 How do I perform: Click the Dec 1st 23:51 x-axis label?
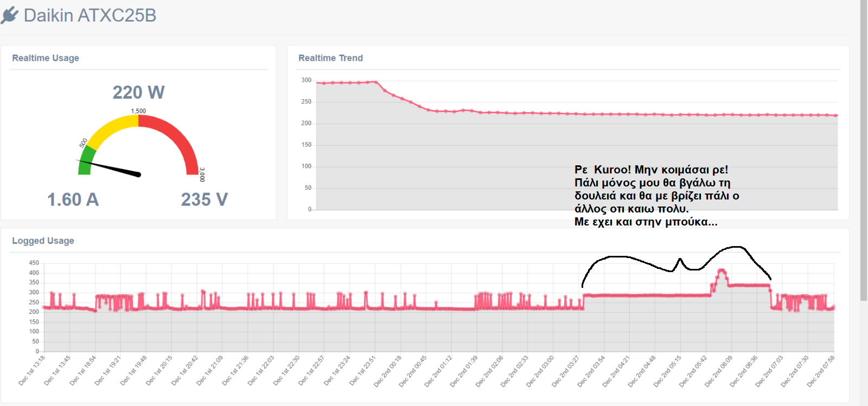[x=363, y=370]
